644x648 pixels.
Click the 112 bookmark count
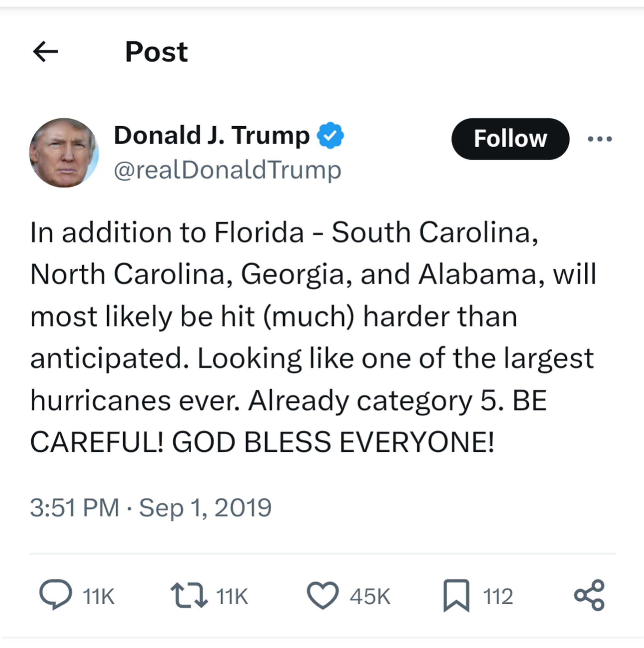pos(495,590)
